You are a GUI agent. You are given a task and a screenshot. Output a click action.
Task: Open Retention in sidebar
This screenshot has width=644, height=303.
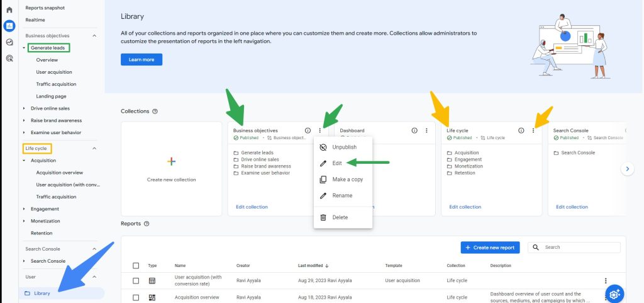[x=42, y=233]
